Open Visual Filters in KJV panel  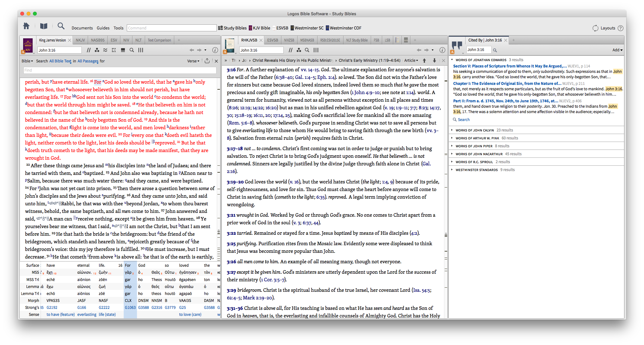click(97, 50)
